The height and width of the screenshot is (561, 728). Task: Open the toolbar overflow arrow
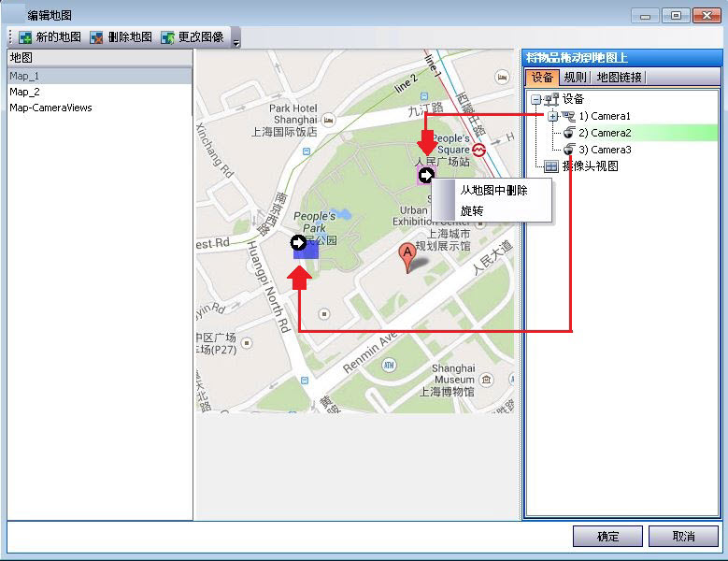point(236,43)
